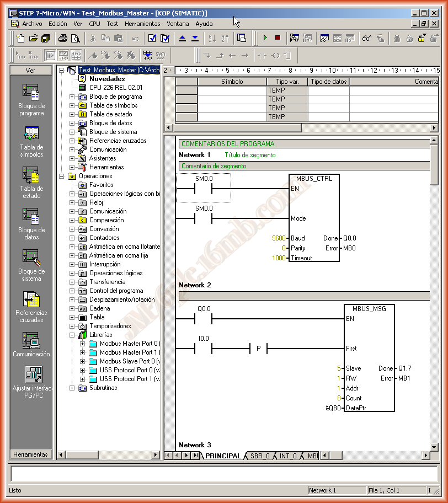Switch to the SBR_0 tab
Image resolution: width=448 pixels, height=503 pixels.
[259, 456]
